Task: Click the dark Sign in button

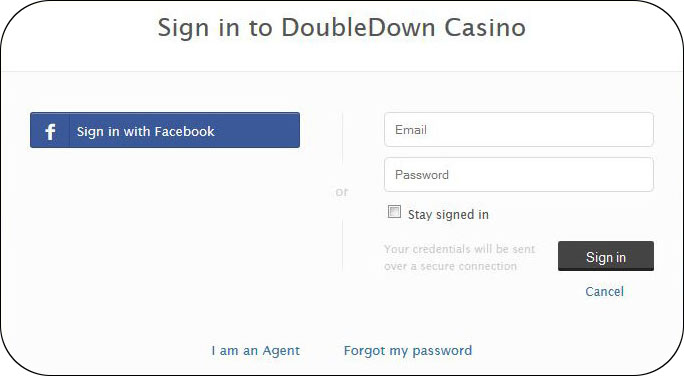Action: pyautogui.click(x=605, y=256)
